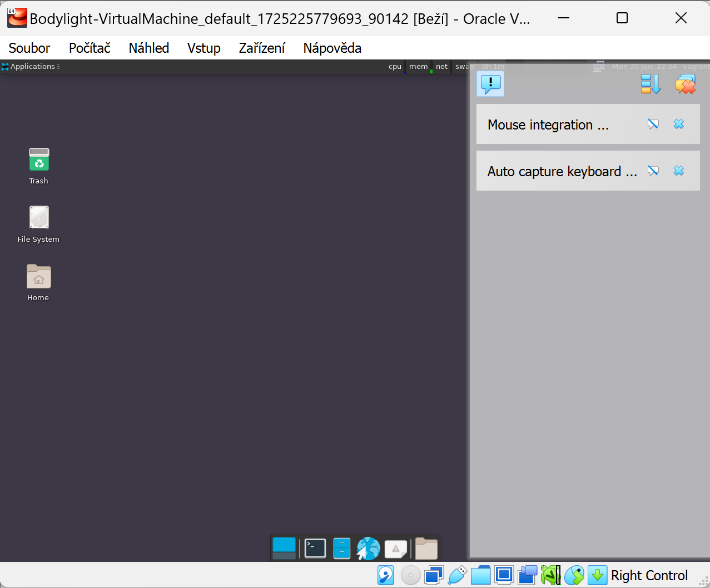
Task: Suppress future Mouse integration messages
Action: point(653,124)
